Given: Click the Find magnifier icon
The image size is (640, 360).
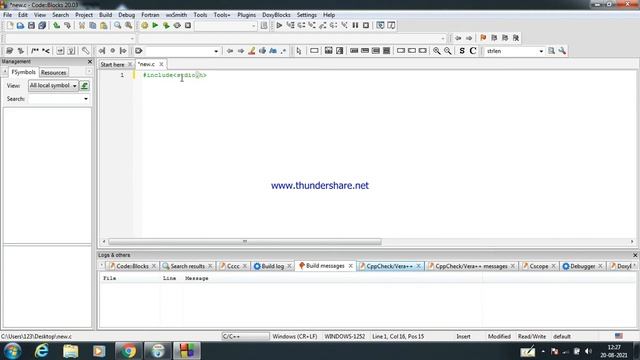Looking at the screenshot, I should pos(118,26).
